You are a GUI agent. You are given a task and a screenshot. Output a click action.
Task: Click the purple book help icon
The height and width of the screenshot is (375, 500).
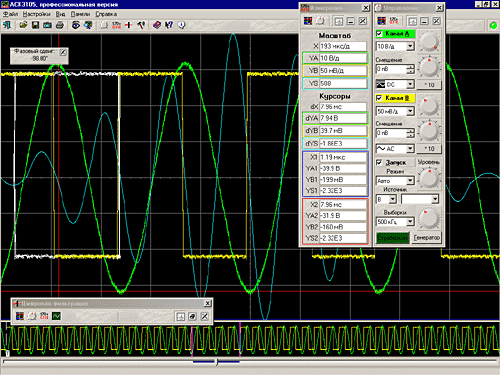(x=157, y=25)
